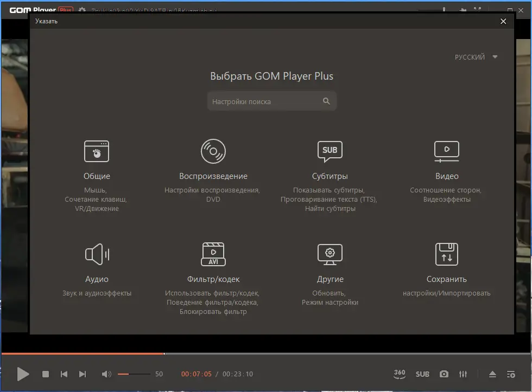The height and width of the screenshot is (392, 532).
Task: Click the playback progress bar
Action: pos(266,354)
